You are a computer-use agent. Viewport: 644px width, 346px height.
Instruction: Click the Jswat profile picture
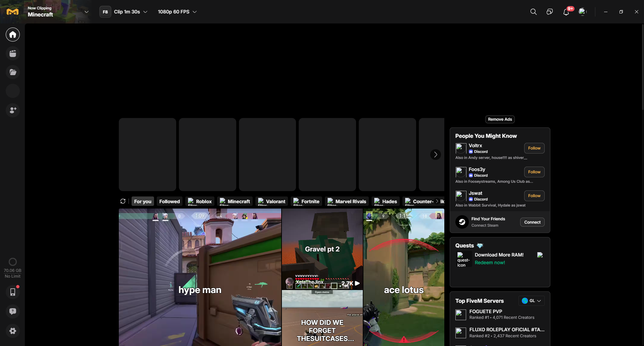461,196
